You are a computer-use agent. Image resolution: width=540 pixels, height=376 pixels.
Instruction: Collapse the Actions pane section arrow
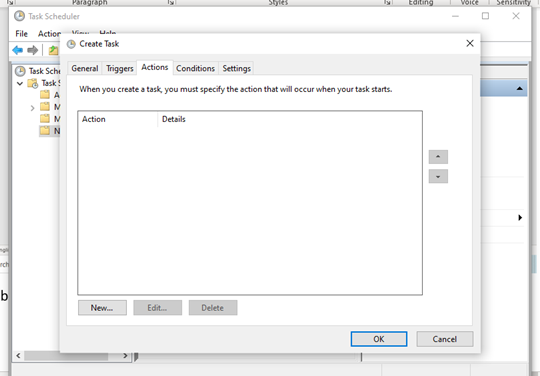[520, 88]
